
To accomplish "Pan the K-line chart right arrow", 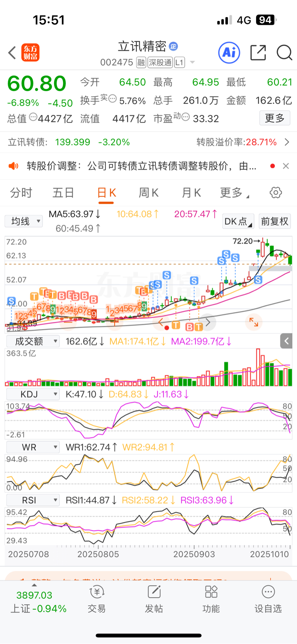I will coord(208,322).
